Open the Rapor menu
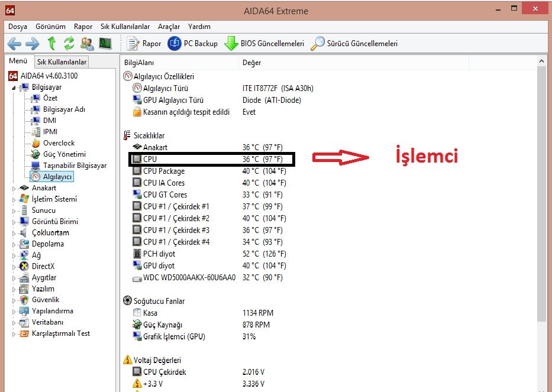 83,27
